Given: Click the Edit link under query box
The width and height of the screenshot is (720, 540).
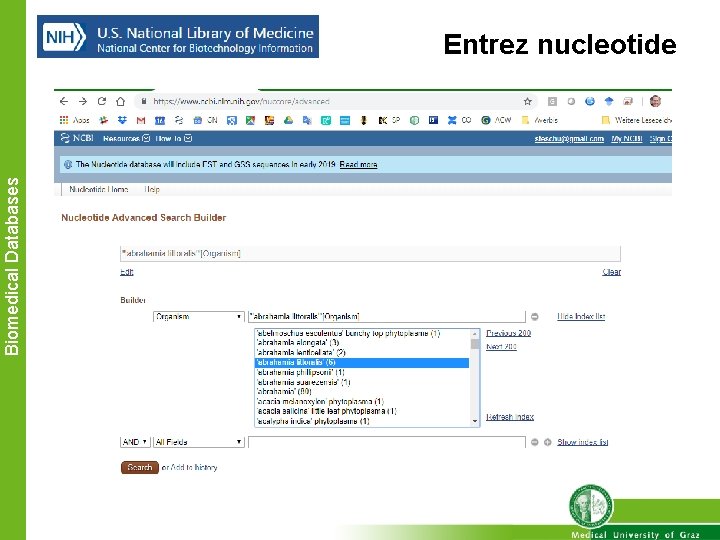Looking at the screenshot, I should (x=127, y=272).
